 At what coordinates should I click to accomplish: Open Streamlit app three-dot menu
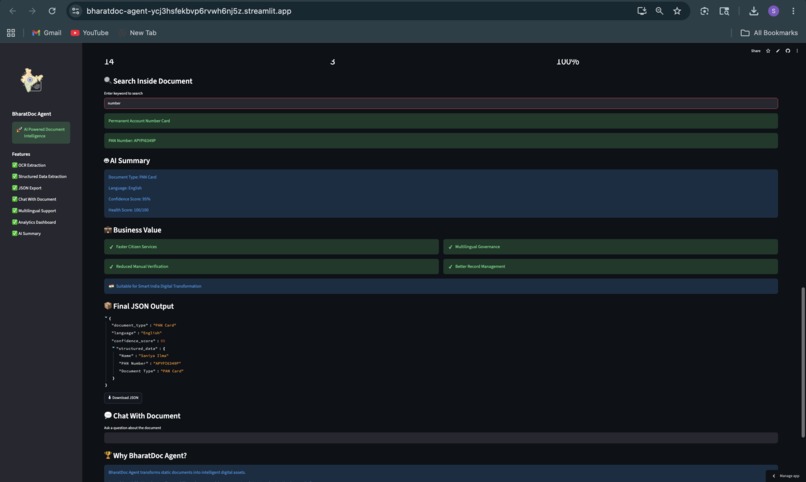point(797,51)
